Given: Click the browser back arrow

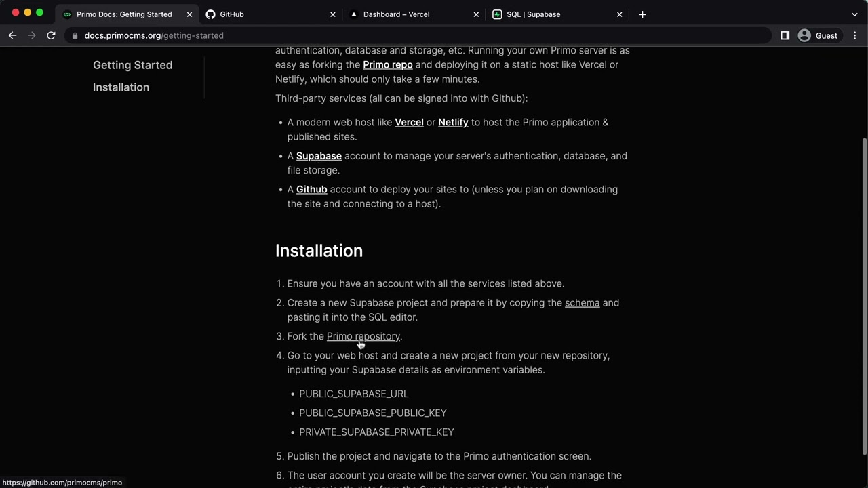Looking at the screenshot, I should (x=12, y=35).
